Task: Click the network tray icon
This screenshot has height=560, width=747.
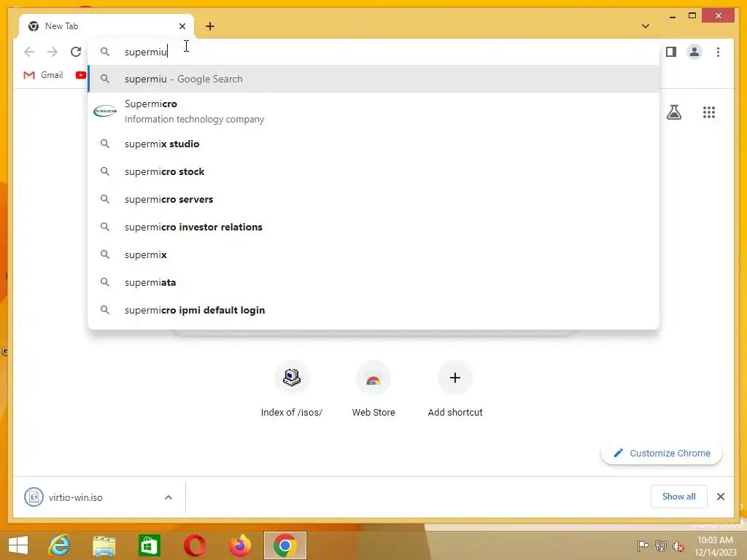Action: click(661, 545)
